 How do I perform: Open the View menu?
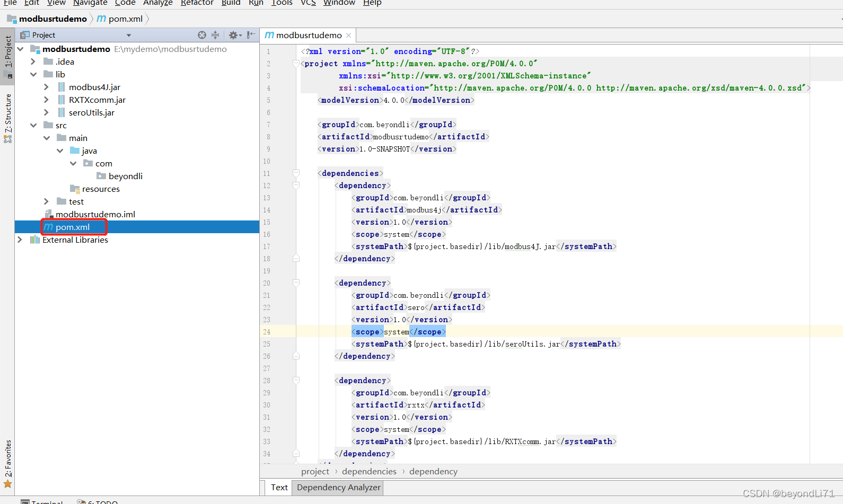pyautogui.click(x=56, y=3)
